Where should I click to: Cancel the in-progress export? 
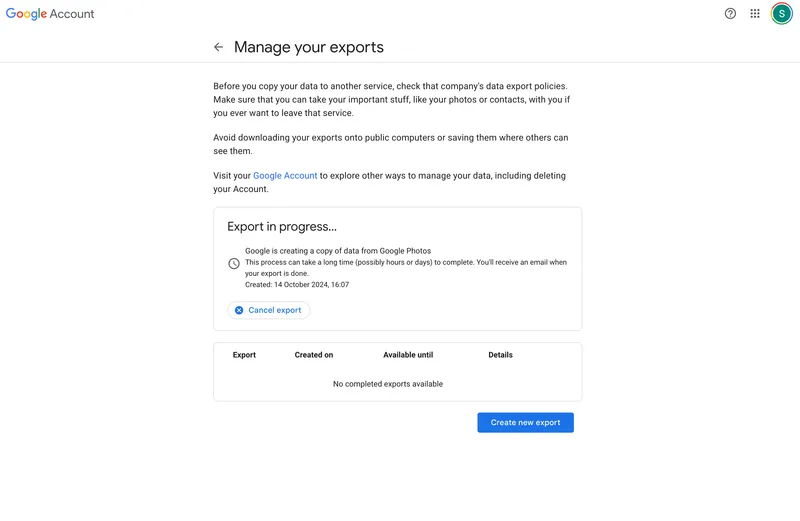(x=269, y=310)
